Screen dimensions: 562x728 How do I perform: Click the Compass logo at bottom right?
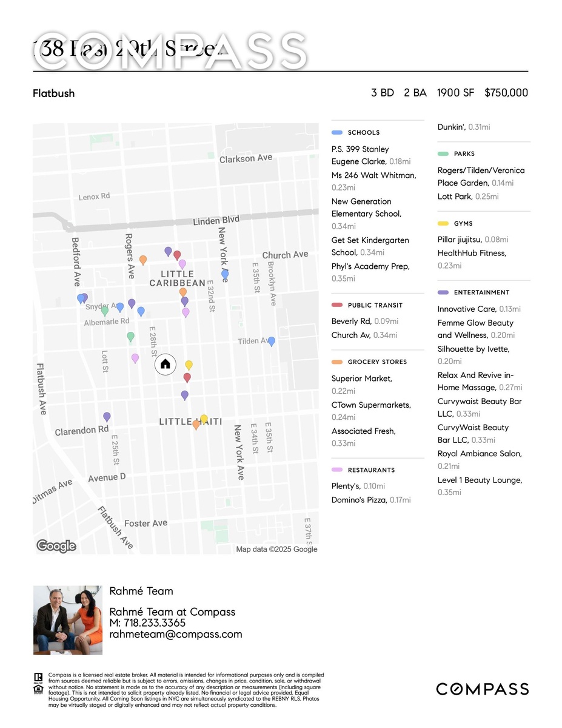click(483, 689)
